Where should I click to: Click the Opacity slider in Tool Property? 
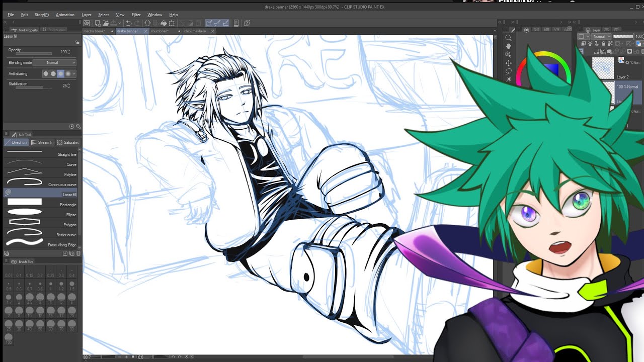34,53
